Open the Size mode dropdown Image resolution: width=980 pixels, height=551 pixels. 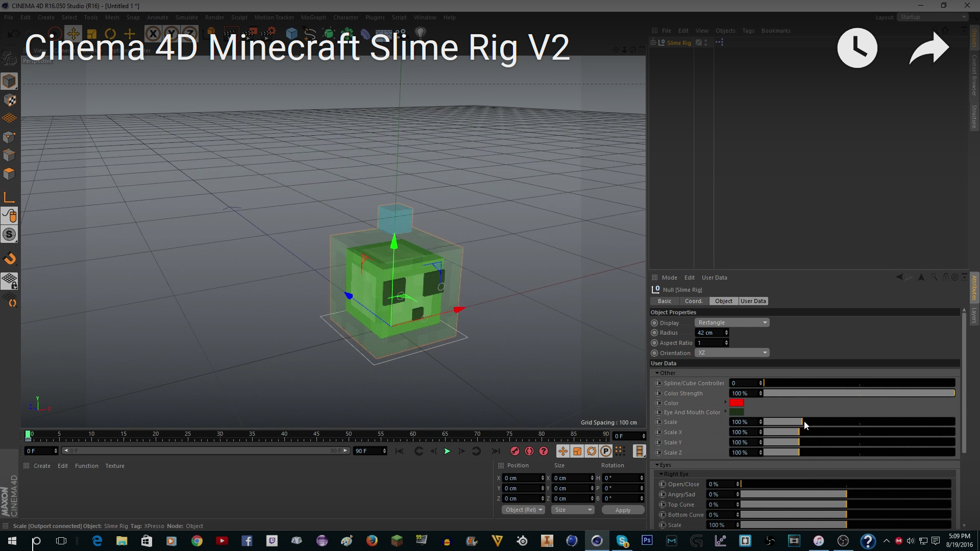573,510
